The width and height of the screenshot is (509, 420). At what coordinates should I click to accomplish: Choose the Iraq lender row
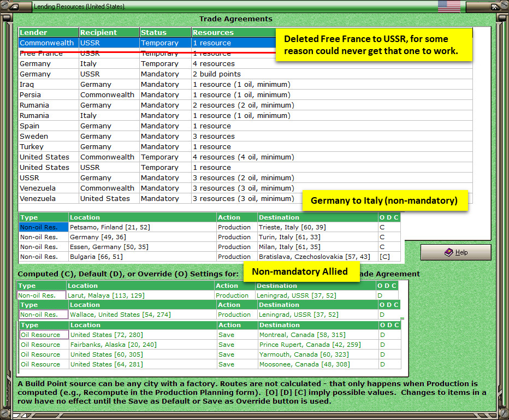(x=245, y=85)
